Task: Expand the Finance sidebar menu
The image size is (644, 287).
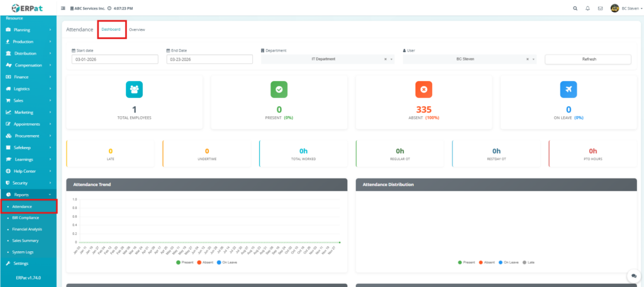Action: coord(28,77)
